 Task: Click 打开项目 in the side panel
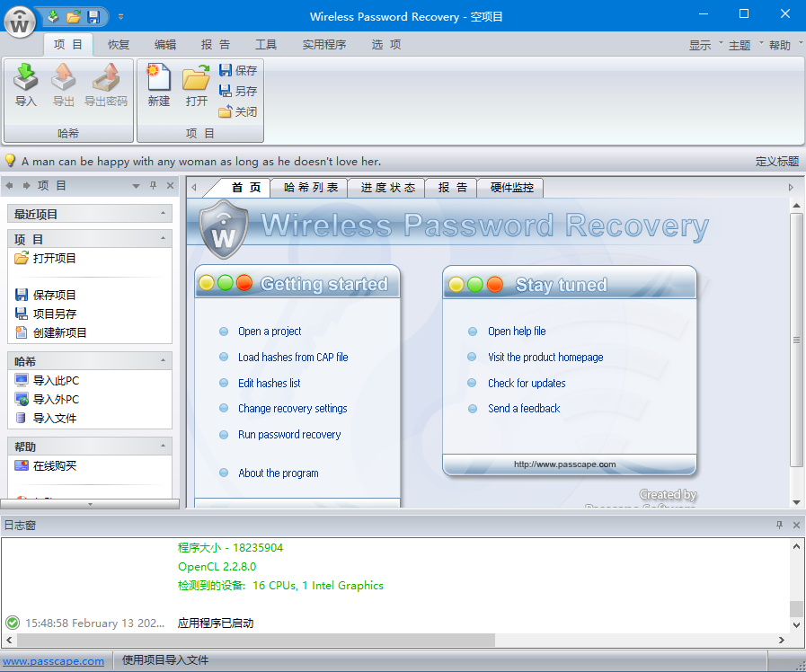(x=45, y=258)
